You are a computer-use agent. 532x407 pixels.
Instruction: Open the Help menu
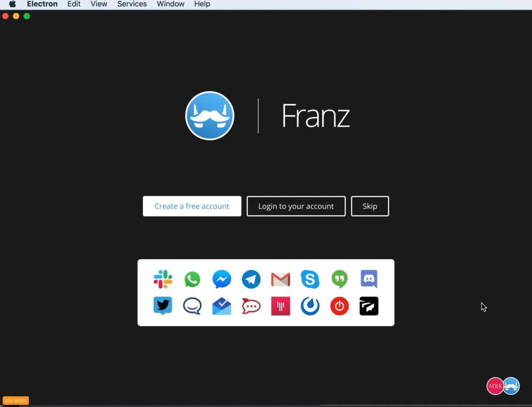pyautogui.click(x=202, y=4)
